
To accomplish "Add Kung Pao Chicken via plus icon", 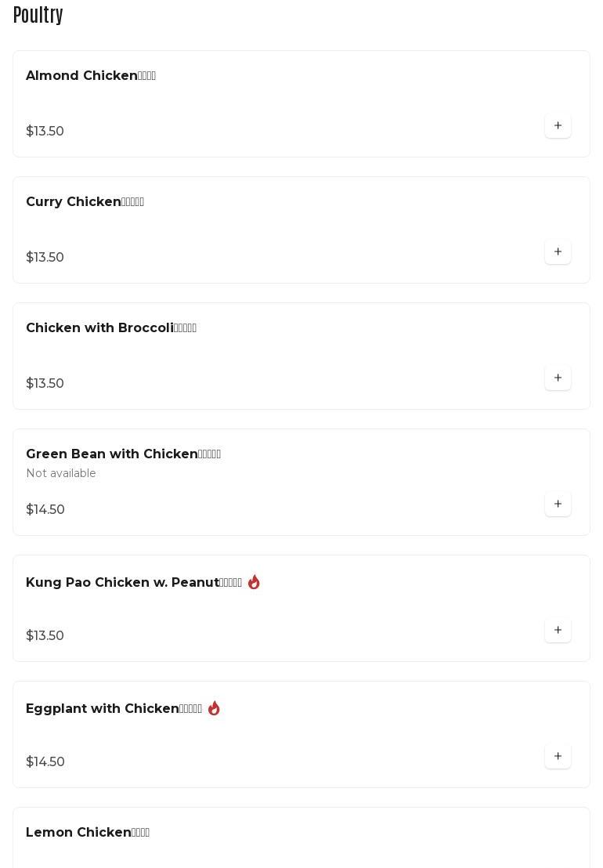I will (x=558, y=630).
